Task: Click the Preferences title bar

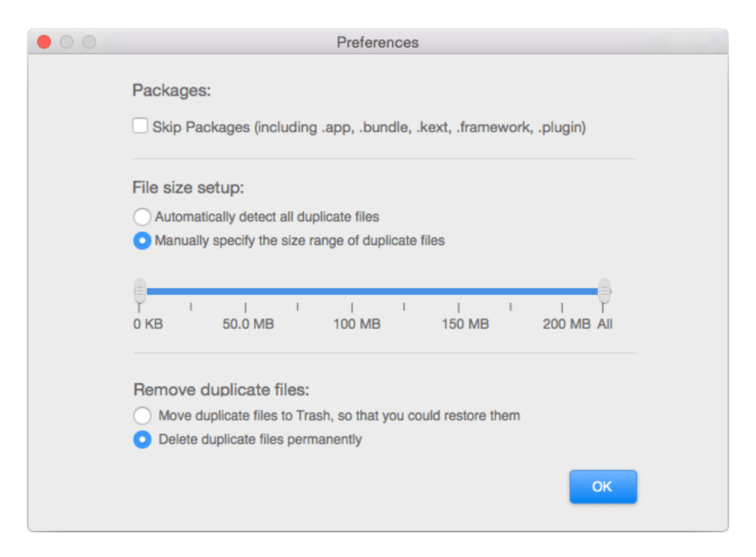Action: coord(377,42)
